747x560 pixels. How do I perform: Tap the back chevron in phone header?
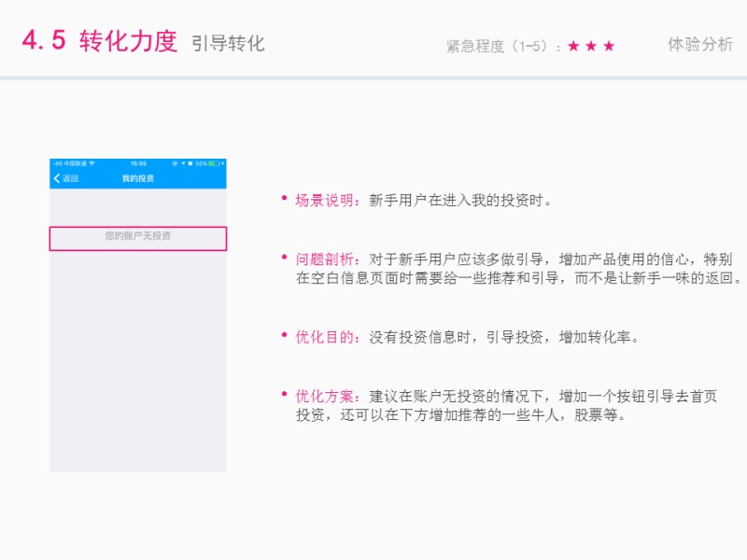57,178
